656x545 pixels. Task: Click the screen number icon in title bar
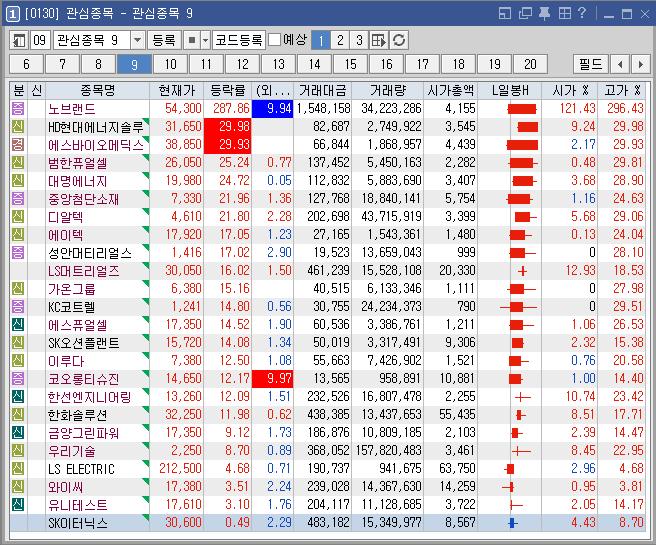click(x=13, y=14)
